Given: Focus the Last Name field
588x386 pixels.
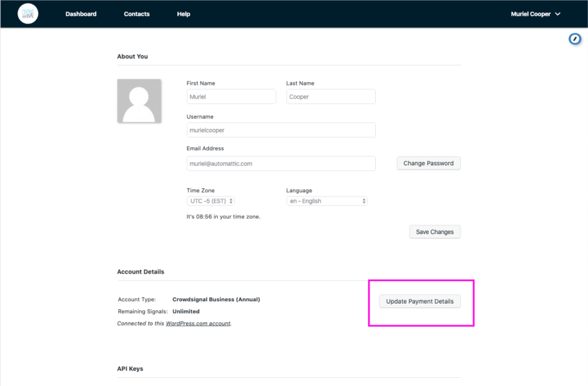Looking at the screenshot, I should 331,97.
